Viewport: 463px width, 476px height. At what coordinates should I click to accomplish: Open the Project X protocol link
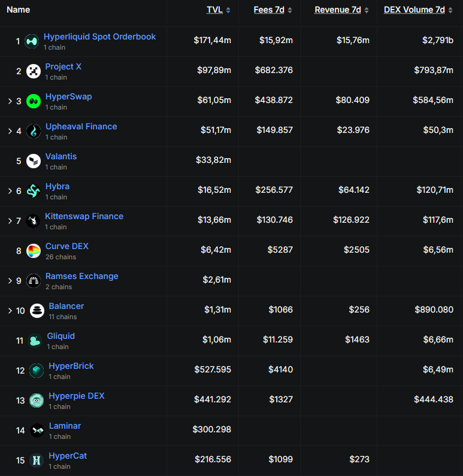pyautogui.click(x=63, y=66)
